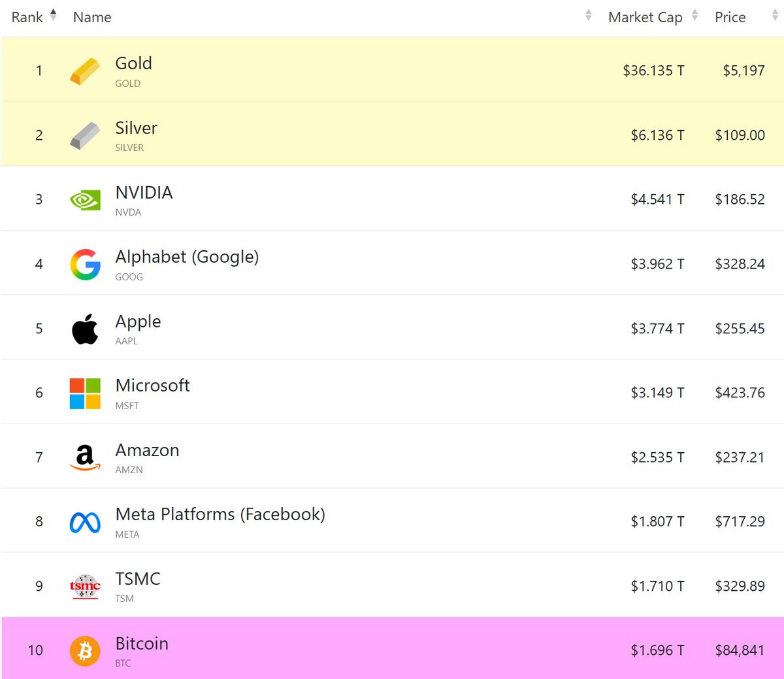Select the Apple logo icon
This screenshot has height=679, width=784.
point(85,329)
